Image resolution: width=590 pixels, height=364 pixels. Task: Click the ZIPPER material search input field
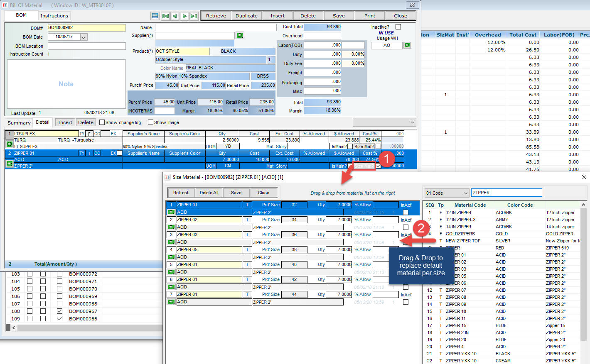coord(506,193)
